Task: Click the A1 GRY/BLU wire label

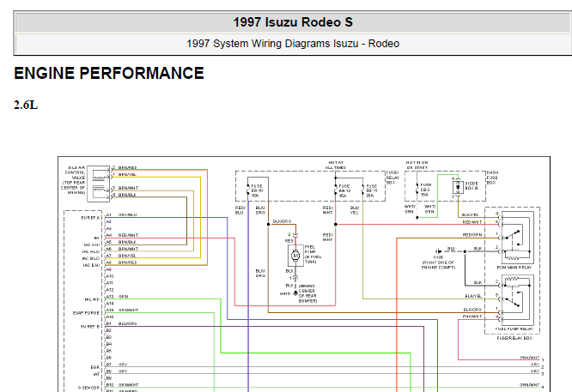Action: click(x=128, y=215)
